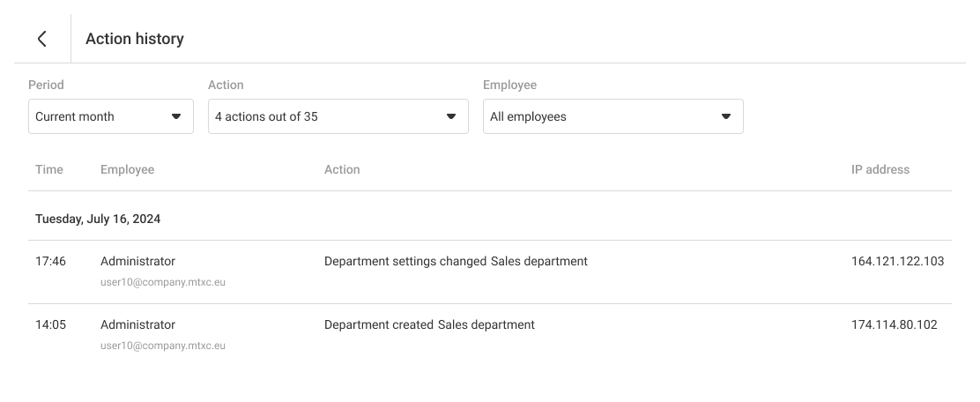
Task: Click IP address 164.121.122.103
Action: (897, 261)
